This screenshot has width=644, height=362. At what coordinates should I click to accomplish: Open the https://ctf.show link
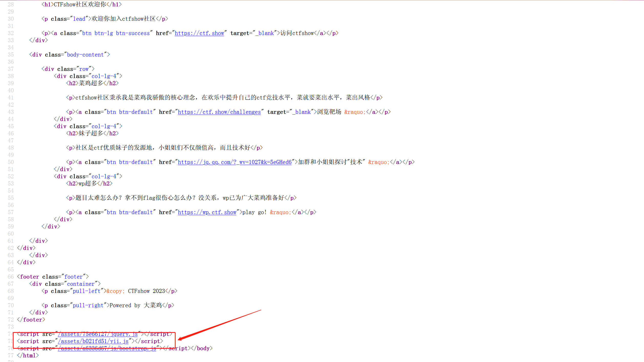point(199,33)
